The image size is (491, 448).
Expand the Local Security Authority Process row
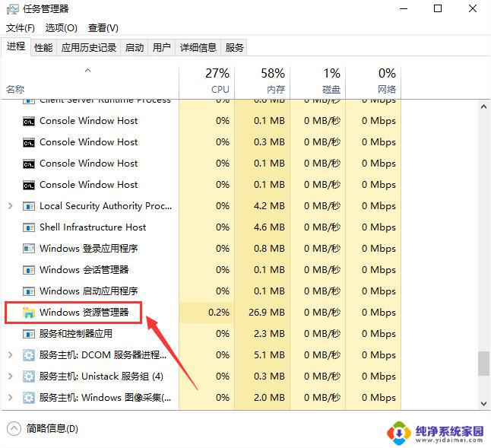point(10,206)
